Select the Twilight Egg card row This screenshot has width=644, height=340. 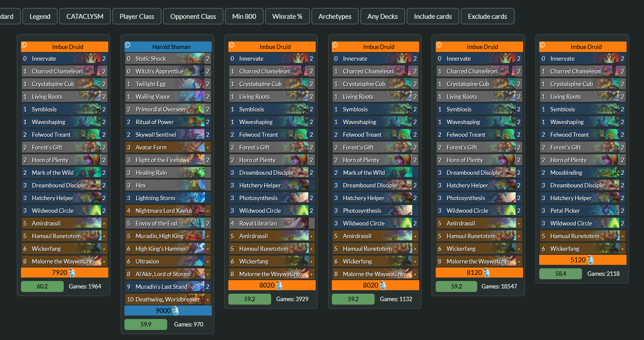tap(168, 84)
